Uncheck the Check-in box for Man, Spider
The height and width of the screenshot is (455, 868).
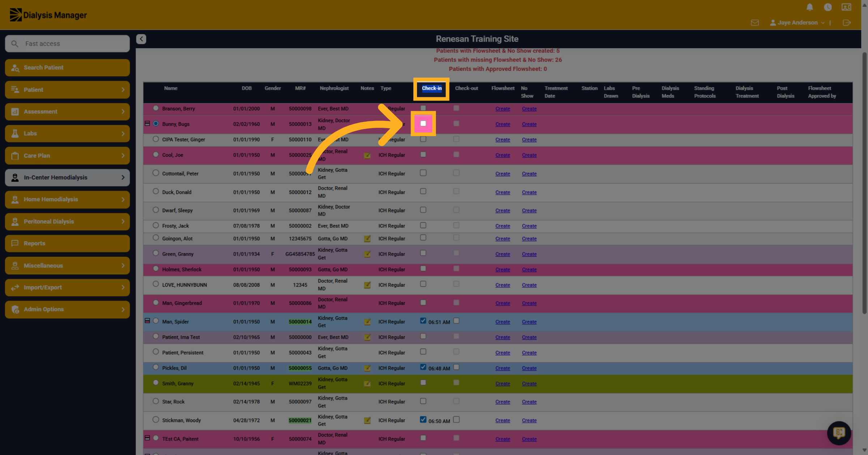(423, 321)
